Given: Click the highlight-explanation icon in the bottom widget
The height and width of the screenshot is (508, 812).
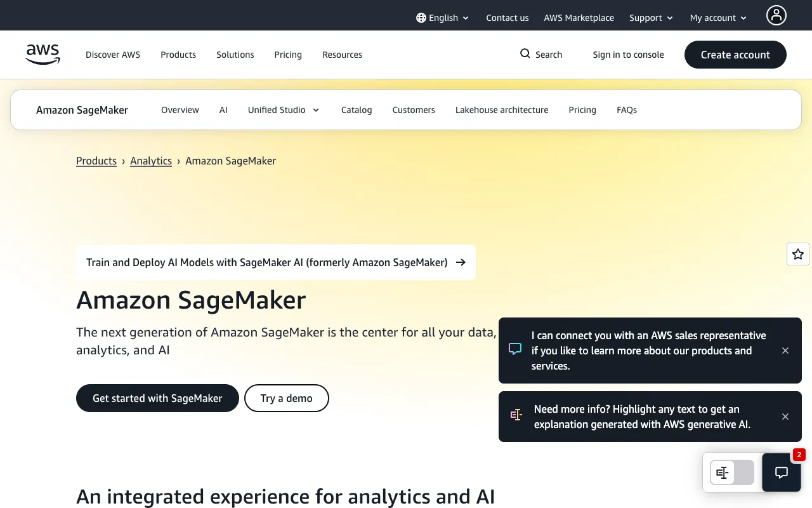Looking at the screenshot, I should tap(722, 472).
